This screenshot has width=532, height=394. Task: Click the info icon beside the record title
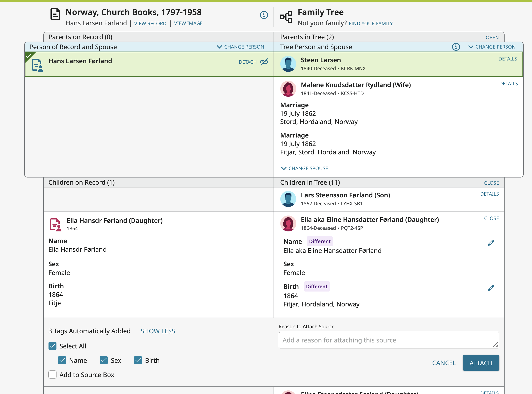click(264, 15)
